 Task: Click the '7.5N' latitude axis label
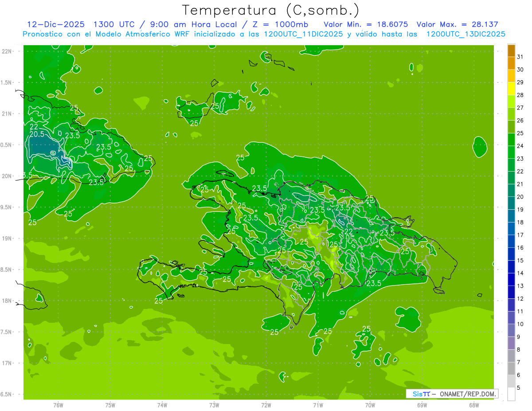(6, 332)
